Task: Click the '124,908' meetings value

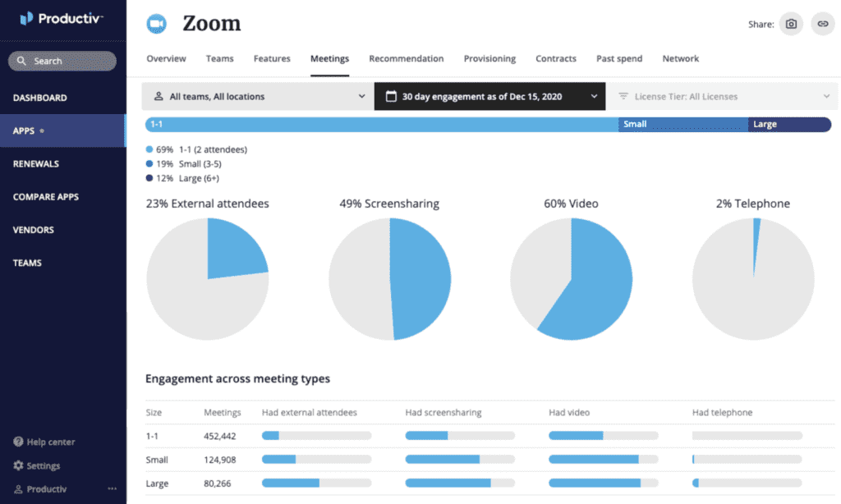Action: 220,460
